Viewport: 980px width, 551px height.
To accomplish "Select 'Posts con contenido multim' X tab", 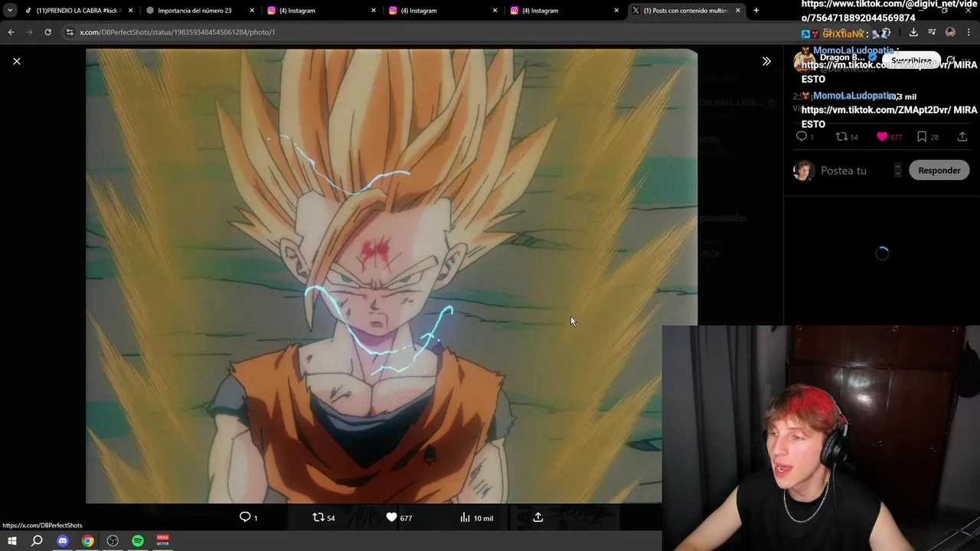I will [x=685, y=11].
